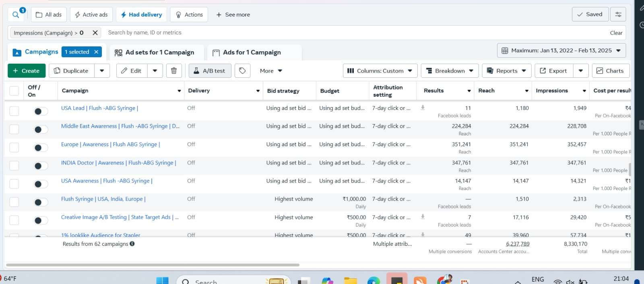Viewport: 644px width, 284px height.
Task: Remove the Impressions filter with X
Action: coord(95,33)
